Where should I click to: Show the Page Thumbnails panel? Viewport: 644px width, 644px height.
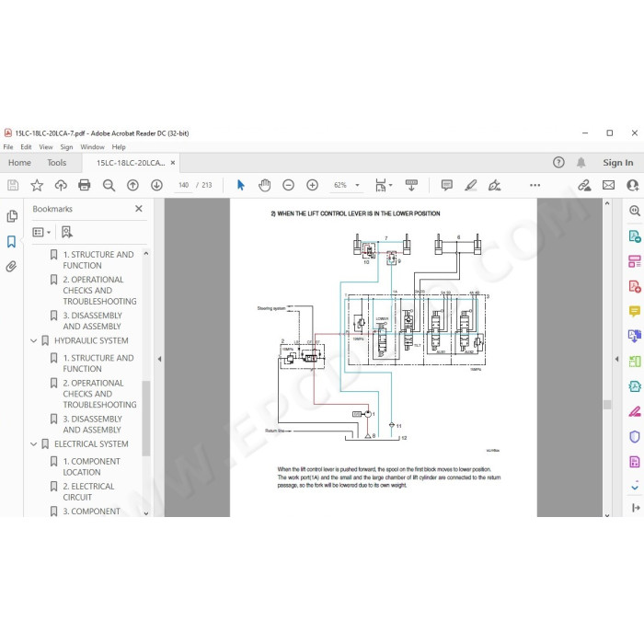coord(12,216)
